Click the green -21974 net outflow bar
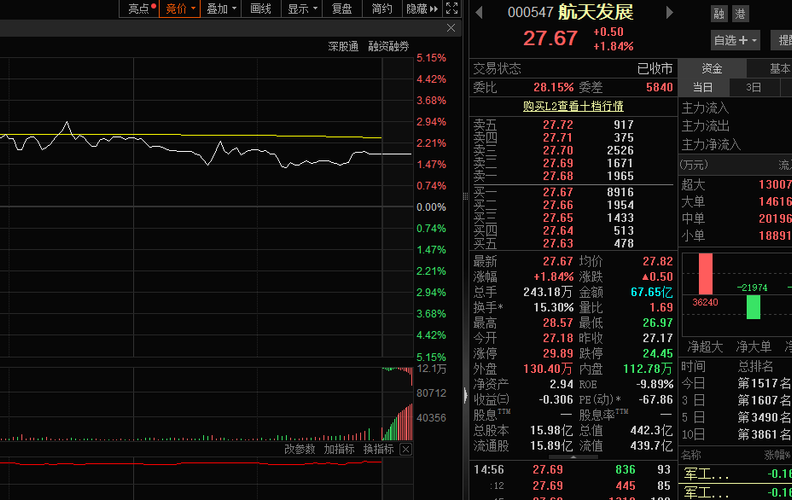 pos(753,307)
